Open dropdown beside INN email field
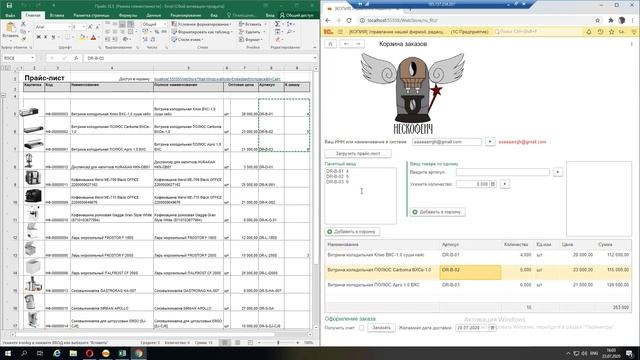This screenshot has width=640, height=360. (490, 142)
